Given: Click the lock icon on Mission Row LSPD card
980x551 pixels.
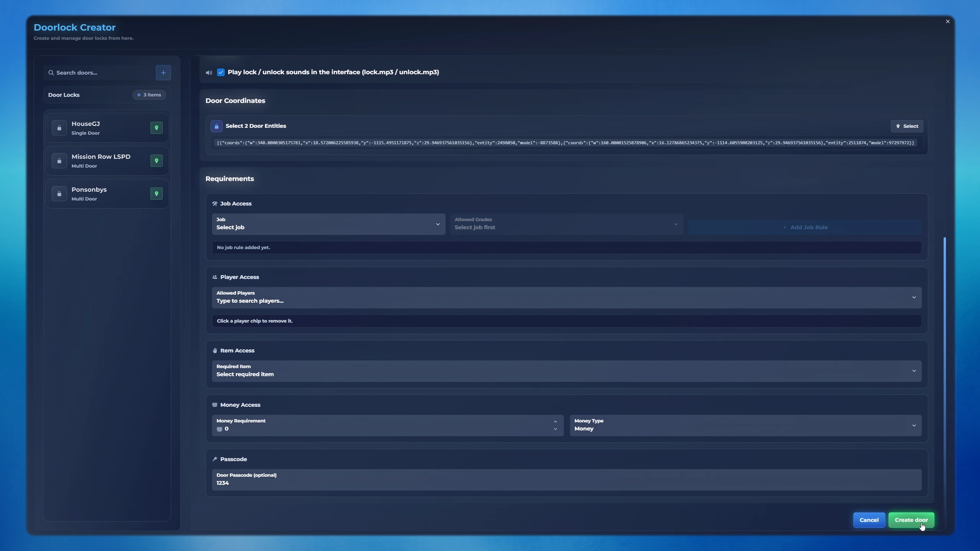Looking at the screenshot, I should pyautogui.click(x=59, y=161).
